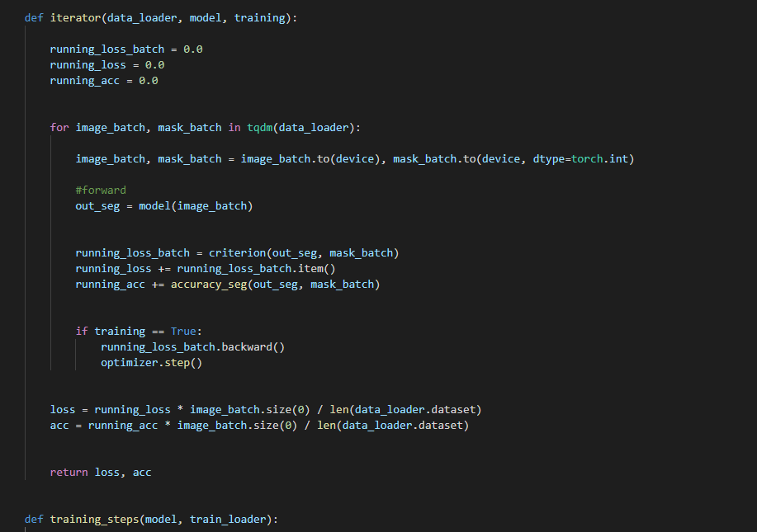Click the running_loss_batch = 0.0 initialization line
This screenshot has width=757, height=532.
pos(125,49)
